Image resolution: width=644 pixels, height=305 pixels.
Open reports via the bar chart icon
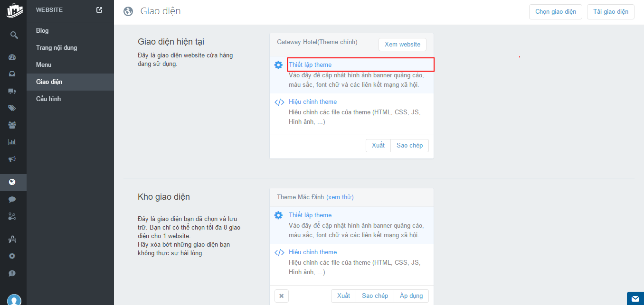coord(12,142)
